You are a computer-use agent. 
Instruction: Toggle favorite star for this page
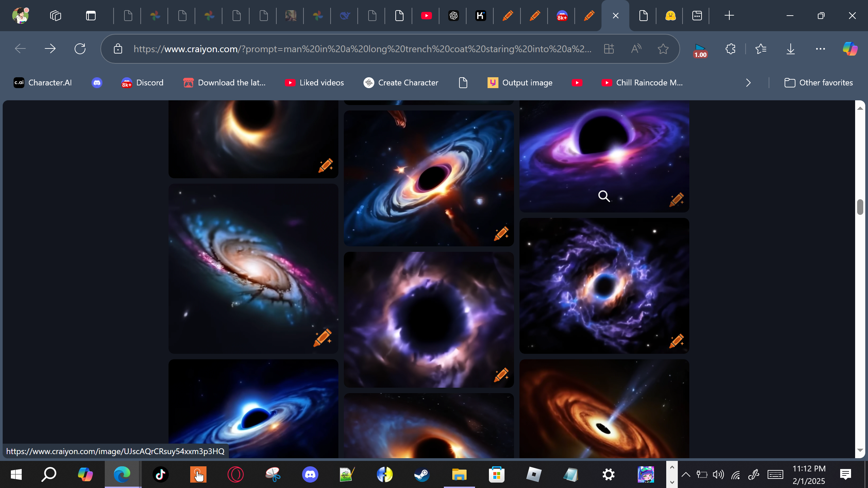tap(663, 49)
